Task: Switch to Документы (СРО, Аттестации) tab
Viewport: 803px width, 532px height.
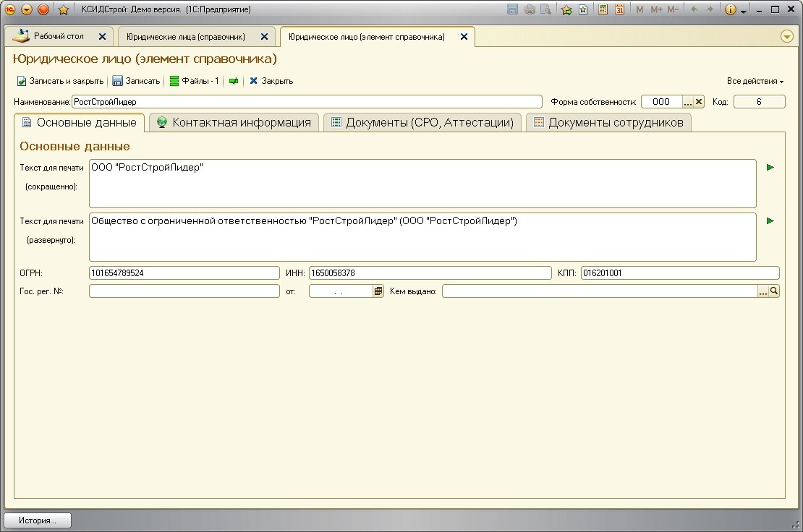Action: pyautogui.click(x=422, y=122)
